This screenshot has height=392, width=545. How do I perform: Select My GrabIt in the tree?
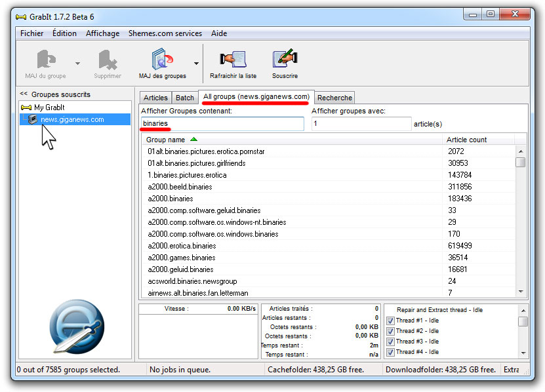tap(49, 108)
